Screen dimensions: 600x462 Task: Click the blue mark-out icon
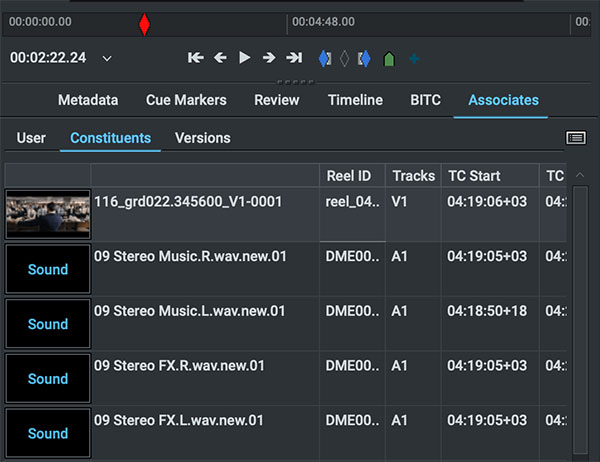pos(364,58)
